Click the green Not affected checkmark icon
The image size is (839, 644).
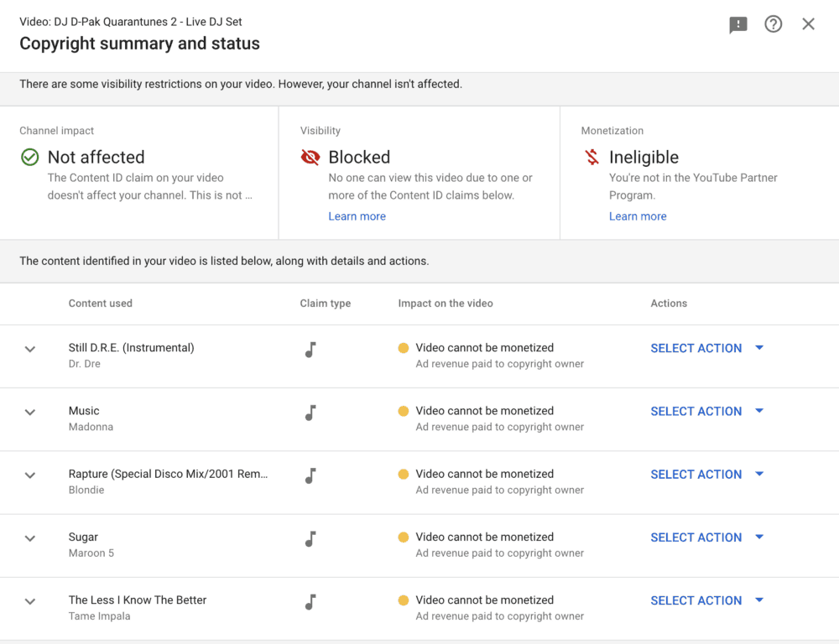pos(30,157)
